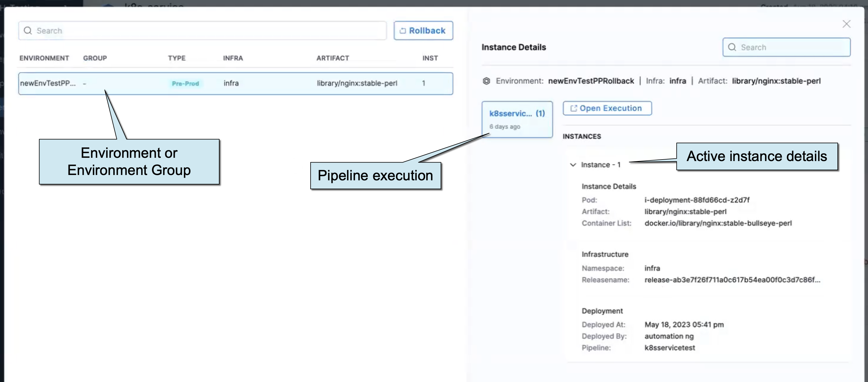
Task: Click the environment hexagon icon
Action: pos(486,81)
